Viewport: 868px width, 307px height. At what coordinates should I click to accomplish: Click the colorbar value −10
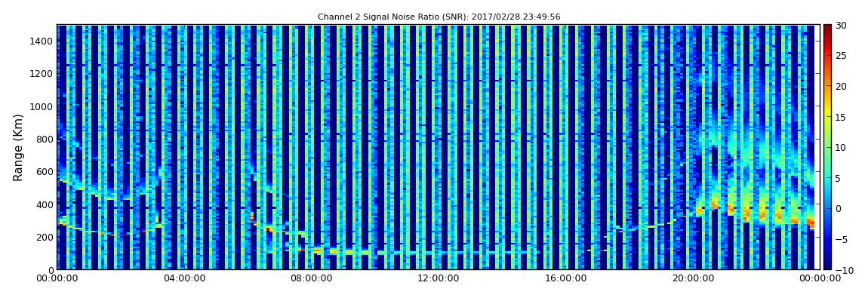pyautogui.click(x=842, y=270)
